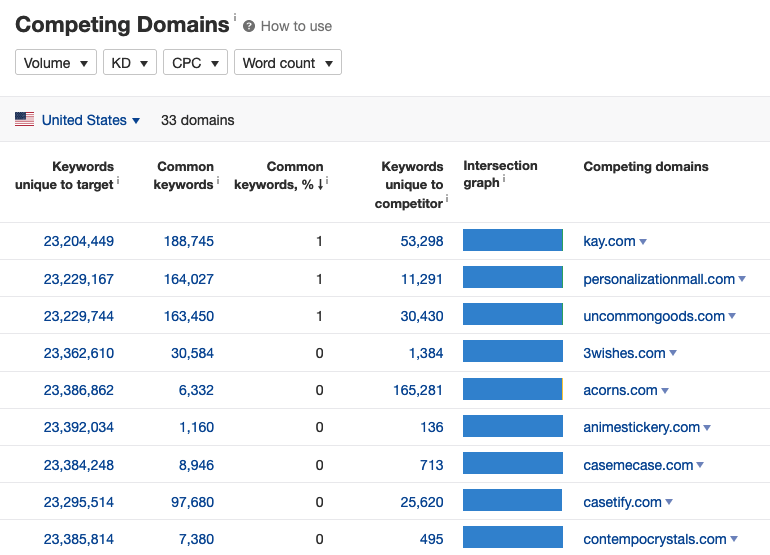Click info icon on Common keywords, % header
Screen dimensions: 770x555
click(327, 181)
